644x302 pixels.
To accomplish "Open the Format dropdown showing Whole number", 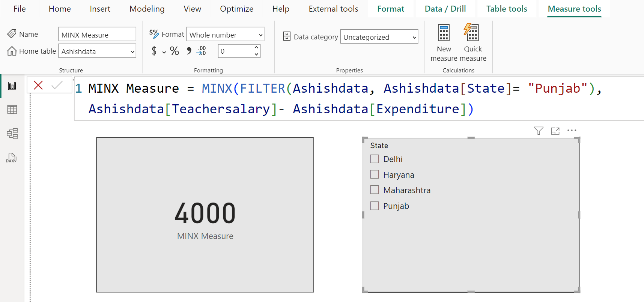I will (x=225, y=35).
